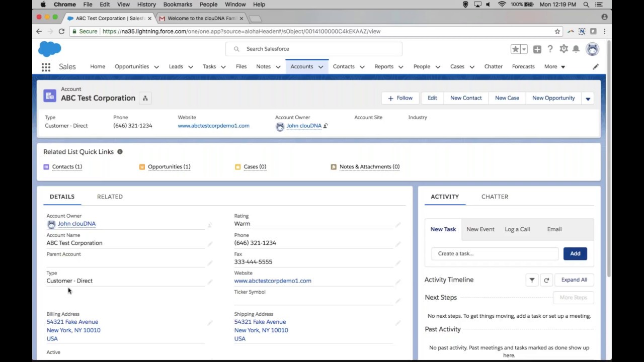Expand the Contacts nav dropdown arrow
The height and width of the screenshot is (362, 644).
(x=362, y=67)
